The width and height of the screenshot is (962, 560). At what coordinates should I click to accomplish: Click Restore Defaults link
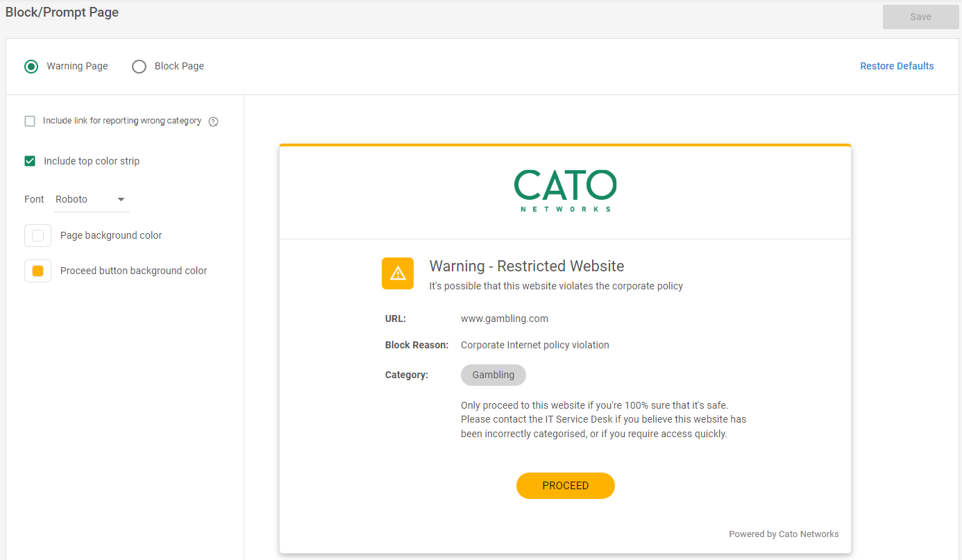[x=897, y=67]
